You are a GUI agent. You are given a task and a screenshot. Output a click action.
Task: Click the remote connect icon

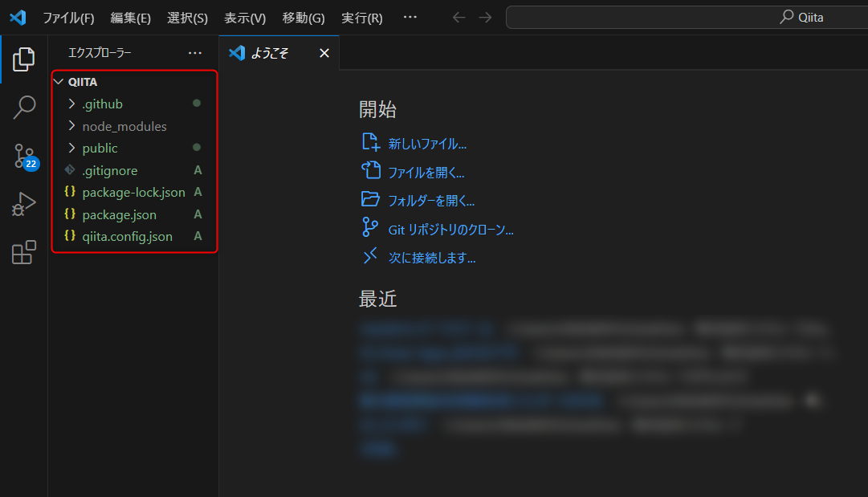tap(370, 255)
